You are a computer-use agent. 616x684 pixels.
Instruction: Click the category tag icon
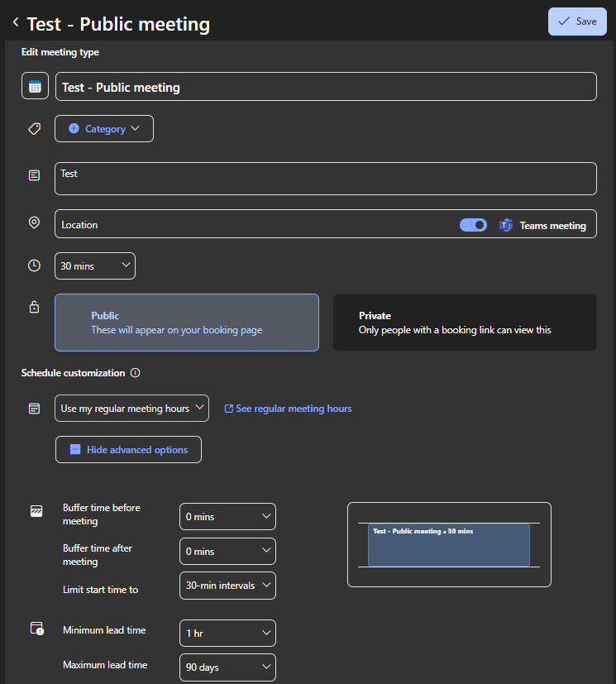(35, 129)
